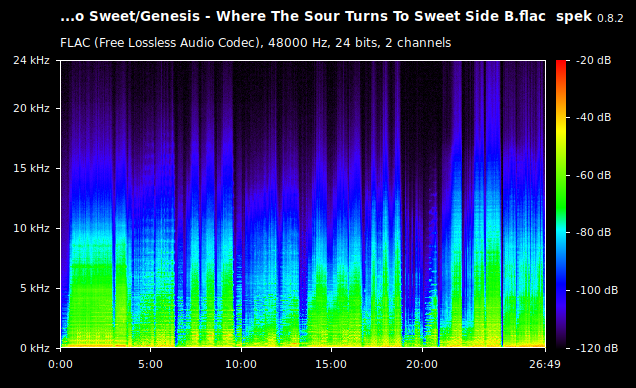Click the '-40 dB' legend label
636x388 pixels.
coord(593,118)
